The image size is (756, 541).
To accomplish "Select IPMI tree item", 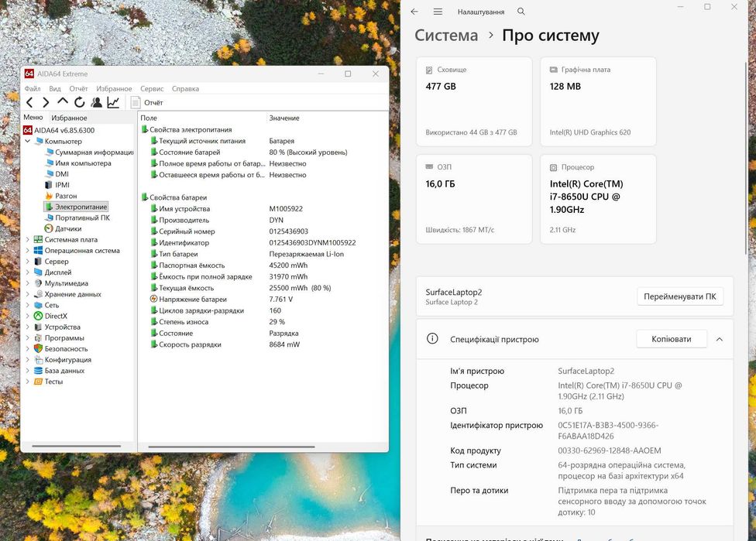I will tap(57, 185).
